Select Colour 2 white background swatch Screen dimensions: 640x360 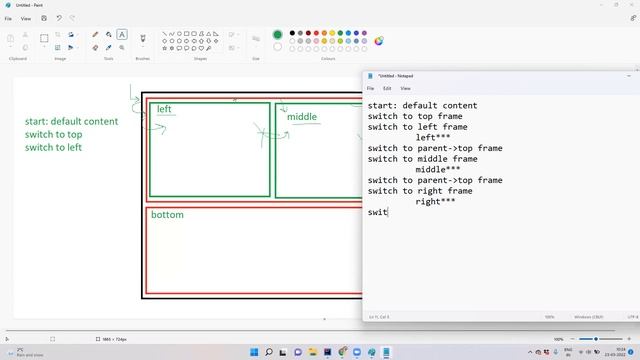(278, 47)
